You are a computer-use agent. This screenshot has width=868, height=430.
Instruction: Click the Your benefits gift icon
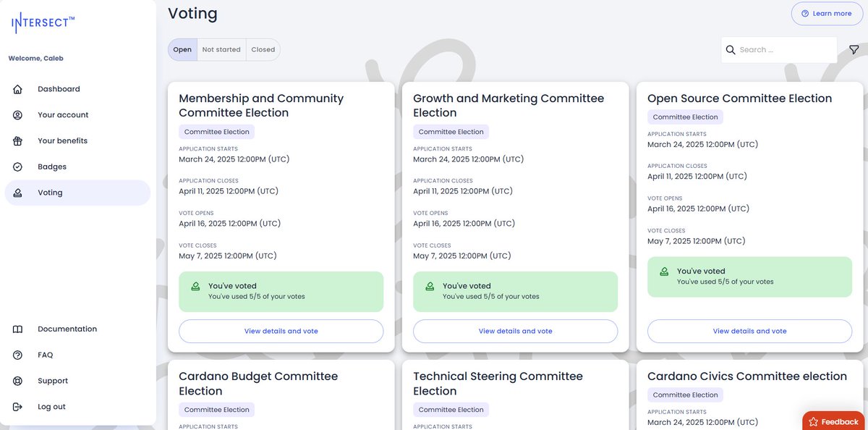18,141
